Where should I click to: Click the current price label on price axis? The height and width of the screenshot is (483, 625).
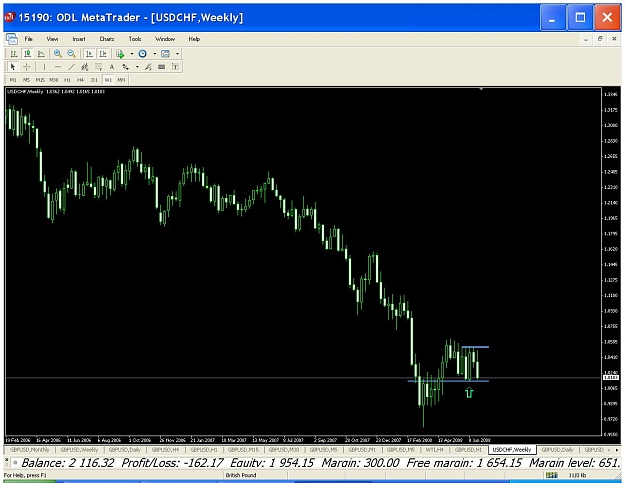611,377
